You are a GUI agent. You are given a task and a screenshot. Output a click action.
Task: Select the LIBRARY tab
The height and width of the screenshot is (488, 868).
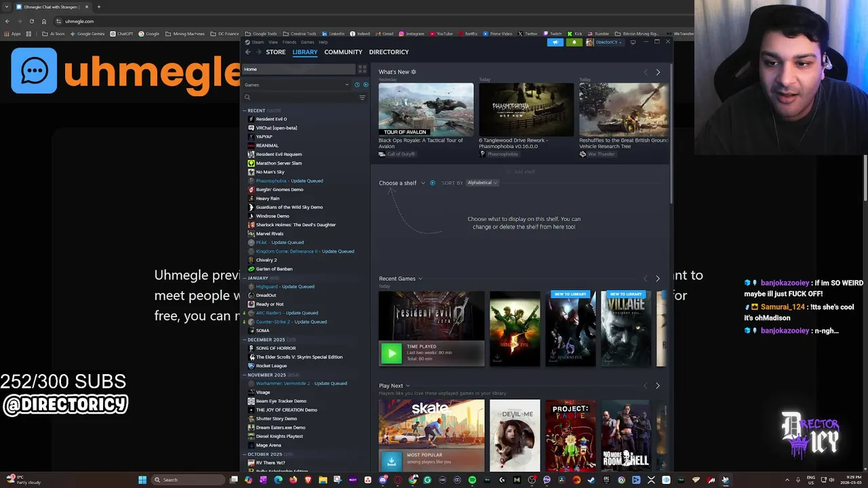coord(304,52)
